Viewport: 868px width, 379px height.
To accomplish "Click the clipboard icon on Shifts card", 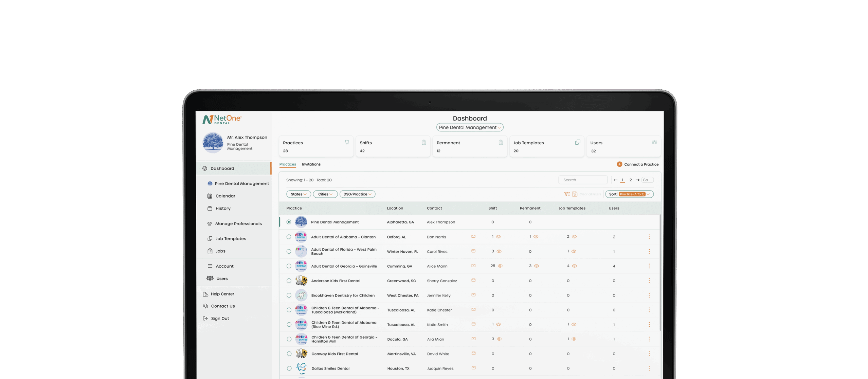I will 424,142.
